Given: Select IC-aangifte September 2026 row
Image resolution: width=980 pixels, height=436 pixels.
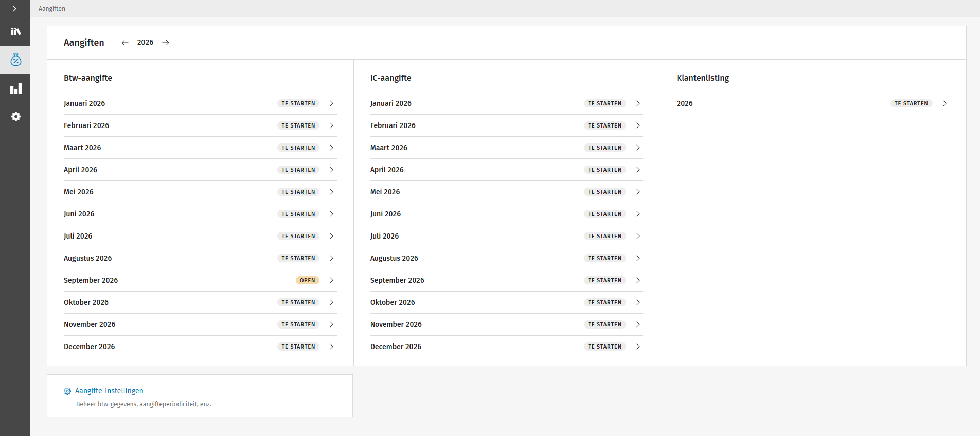Looking at the screenshot, I should (x=507, y=280).
